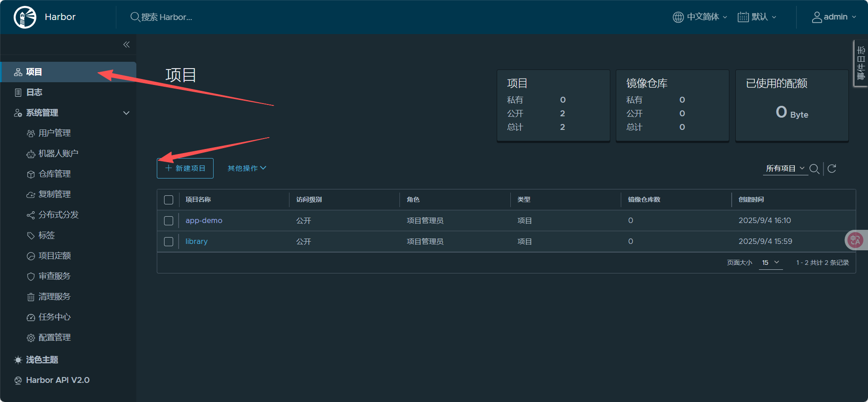Click the 配置管理 gear icon
868x402 pixels.
coord(30,338)
